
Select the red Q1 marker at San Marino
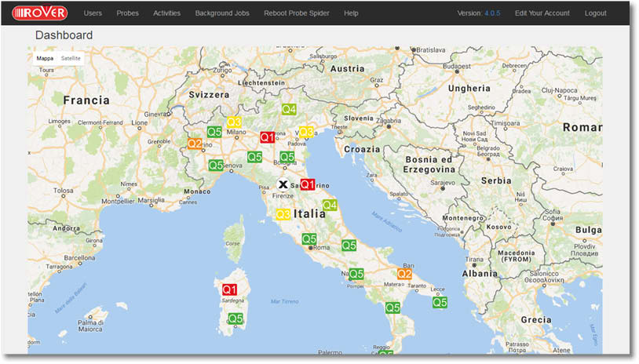(x=308, y=184)
